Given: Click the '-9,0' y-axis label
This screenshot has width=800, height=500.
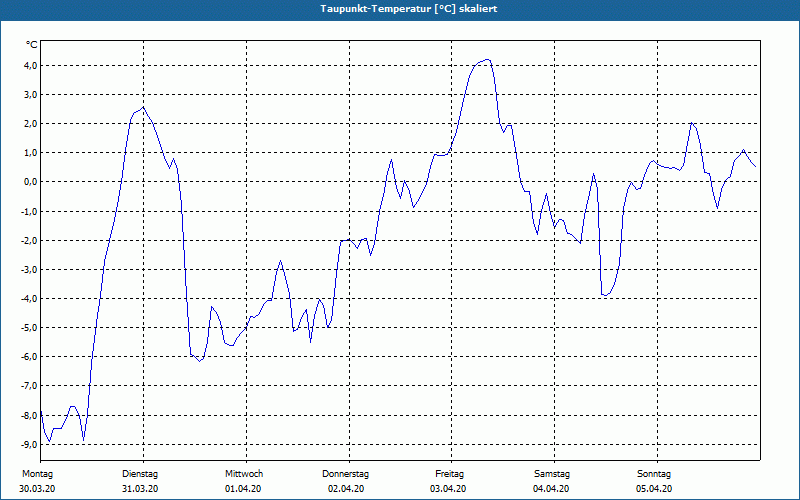Looking at the screenshot, I should [x=29, y=444].
